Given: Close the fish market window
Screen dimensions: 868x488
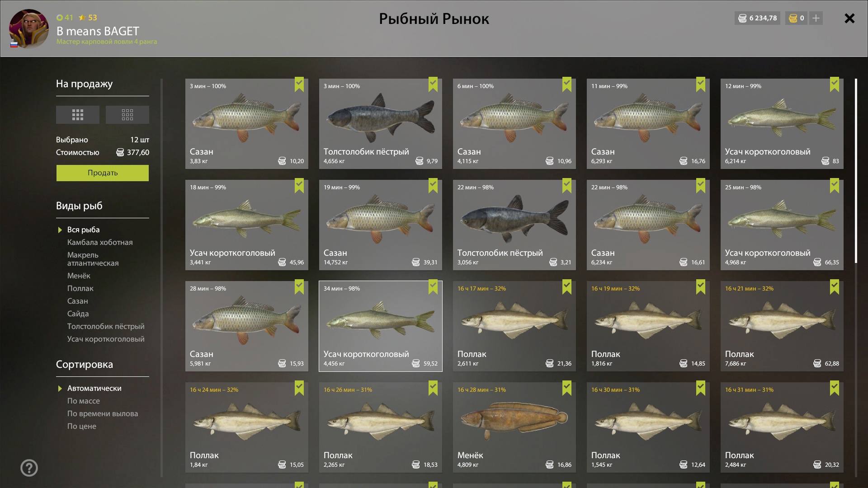Looking at the screenshot, I should (849, 18).
